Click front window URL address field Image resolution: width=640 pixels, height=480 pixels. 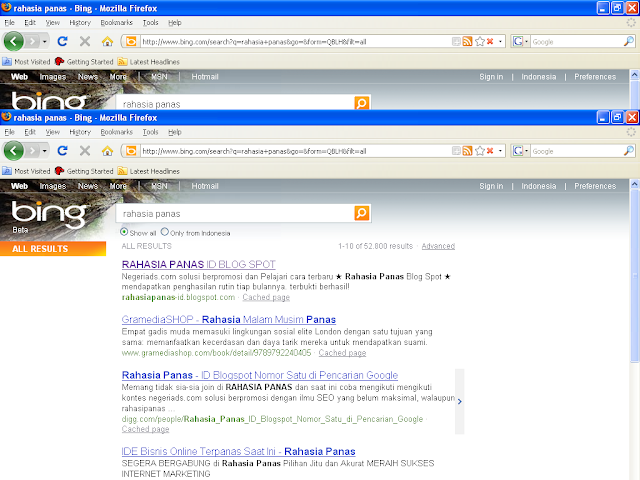coord(295,151)
